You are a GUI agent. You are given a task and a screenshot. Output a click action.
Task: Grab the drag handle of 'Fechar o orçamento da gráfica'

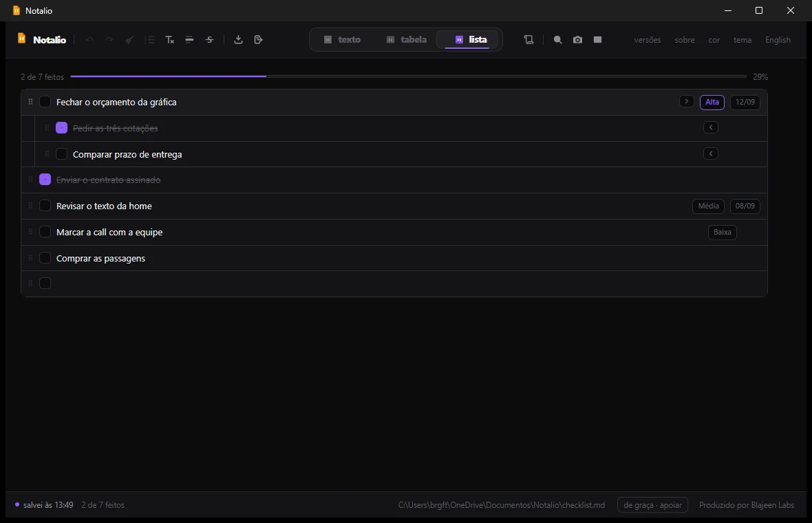[30, 102]
